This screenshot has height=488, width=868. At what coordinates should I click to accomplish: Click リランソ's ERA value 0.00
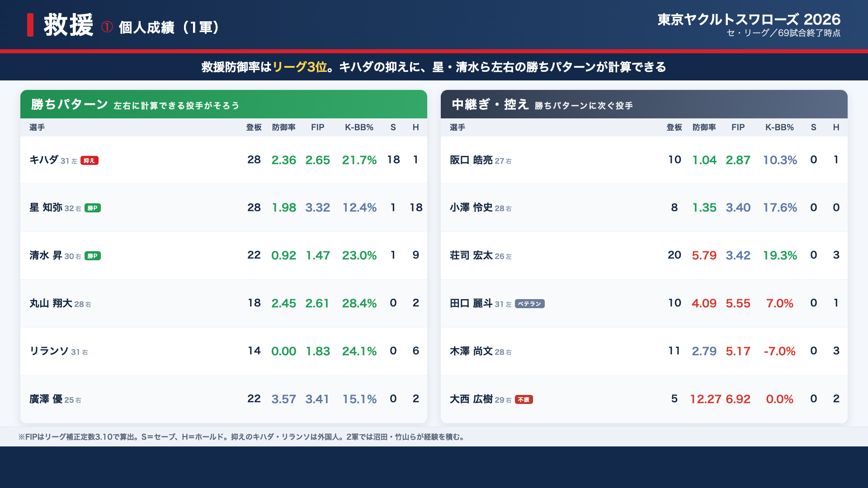(x=283, y=351)
